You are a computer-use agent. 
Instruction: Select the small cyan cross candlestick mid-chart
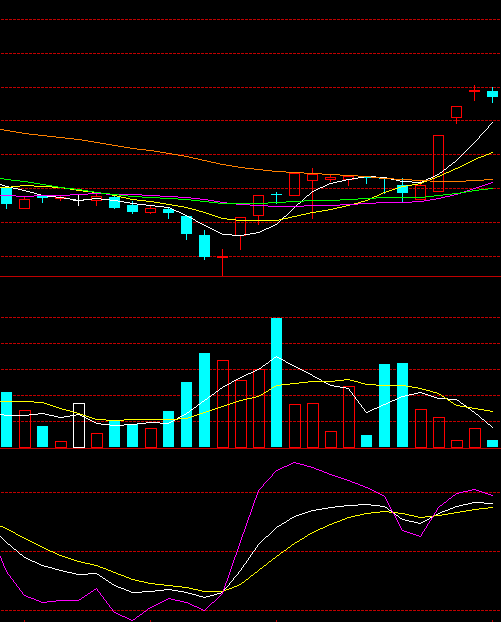(276, 197)
